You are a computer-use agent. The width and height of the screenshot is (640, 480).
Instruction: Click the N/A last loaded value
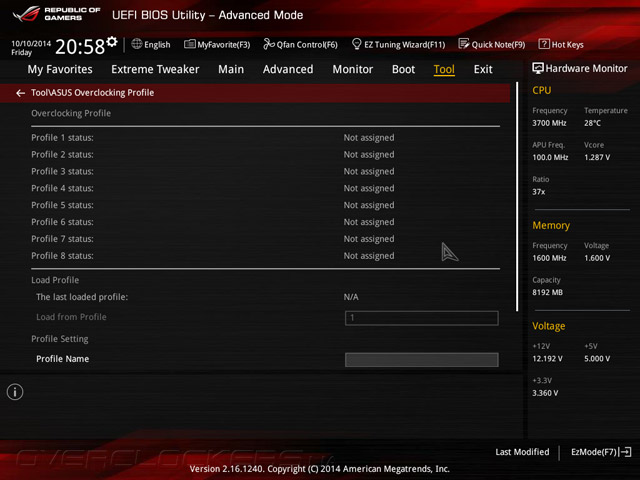(x=351, y=297)
